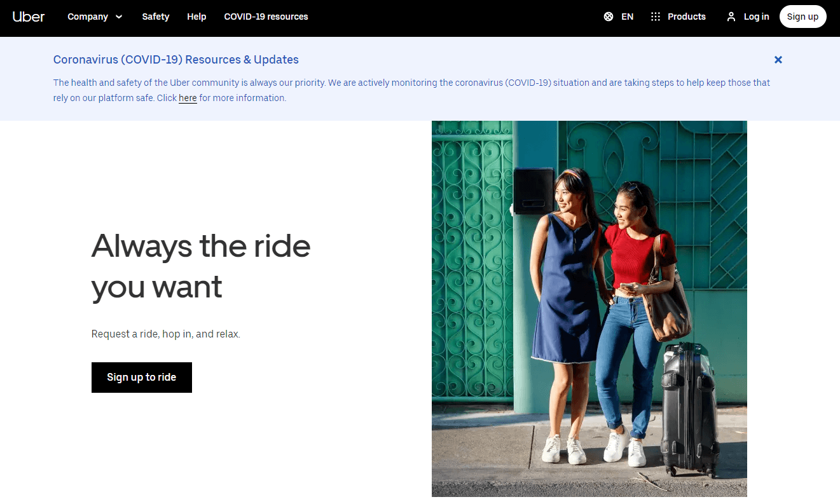Go to the Uber home logo
This screenshot has height=504, width=840.
pos(29,17)
